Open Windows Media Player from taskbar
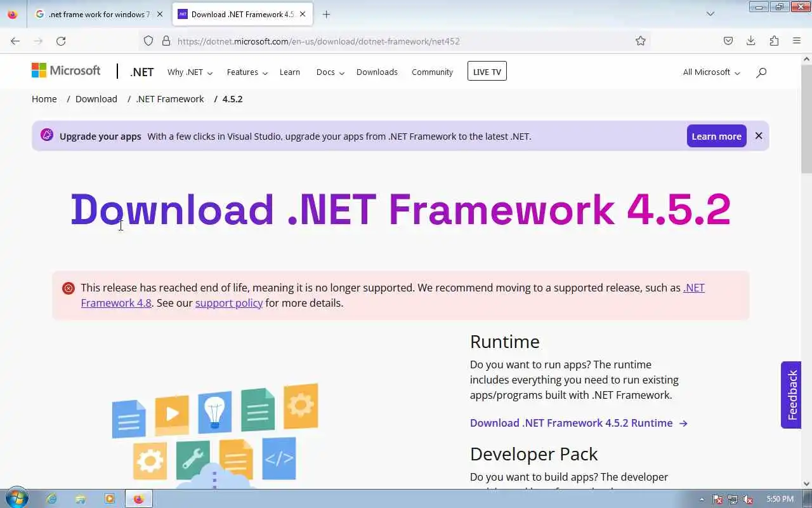Viewport: 812px width, 508px height. (110, 499)
